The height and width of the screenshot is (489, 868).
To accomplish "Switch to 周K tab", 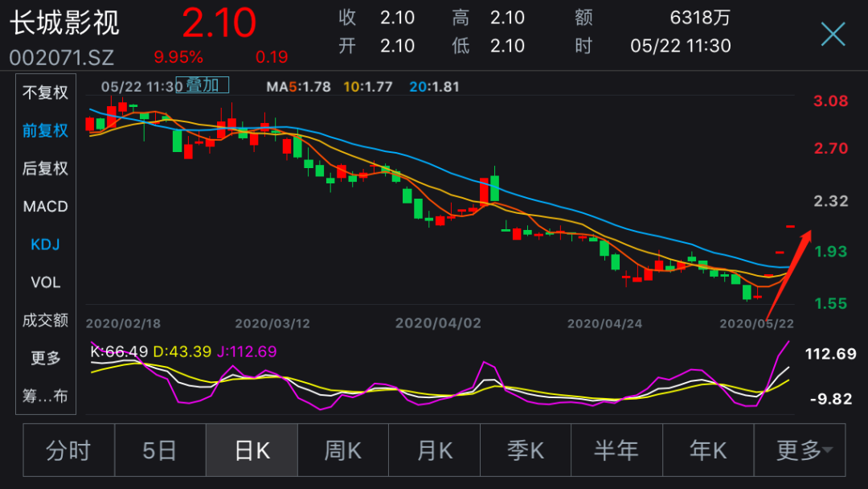I will (343, 450).
